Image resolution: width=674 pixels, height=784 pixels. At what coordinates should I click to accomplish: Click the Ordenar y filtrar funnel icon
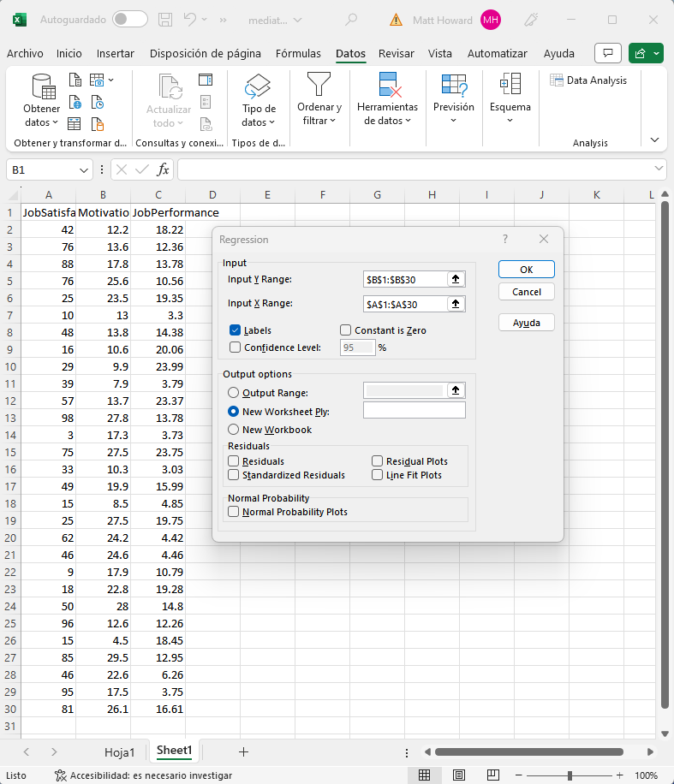319,86
